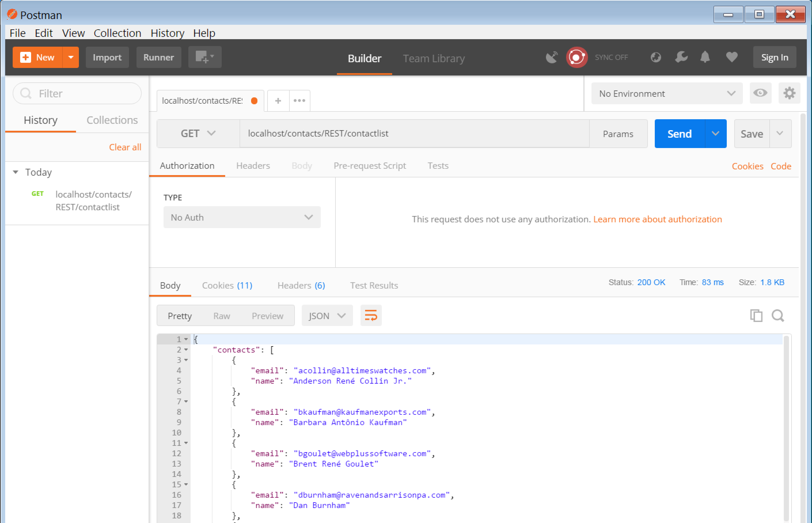The height and width of the screenshot is (523, 812).
Task: Open the Send dropdown arrow
Action: click(715, 134)
